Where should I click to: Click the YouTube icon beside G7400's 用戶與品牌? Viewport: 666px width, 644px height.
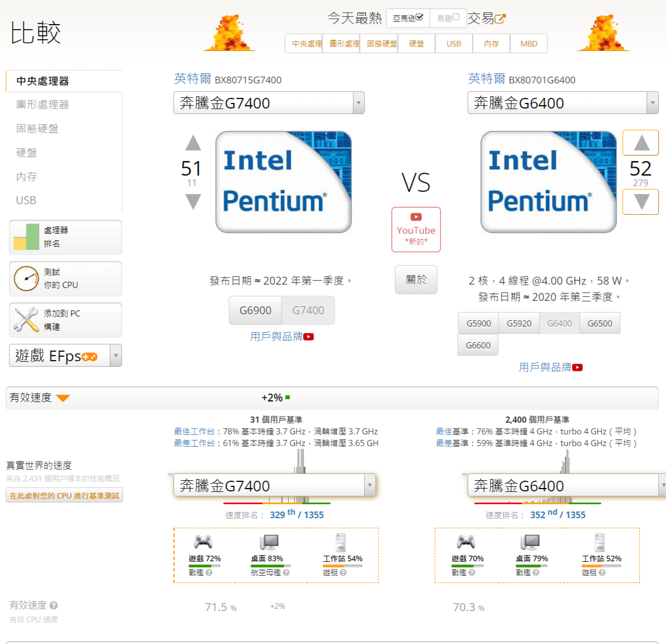(x=309, y=337)
